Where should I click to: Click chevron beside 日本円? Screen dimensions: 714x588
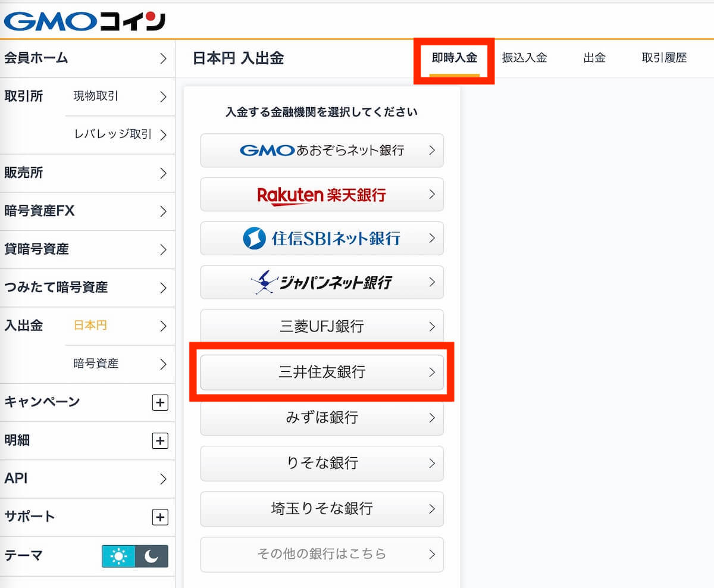point(163,326)
